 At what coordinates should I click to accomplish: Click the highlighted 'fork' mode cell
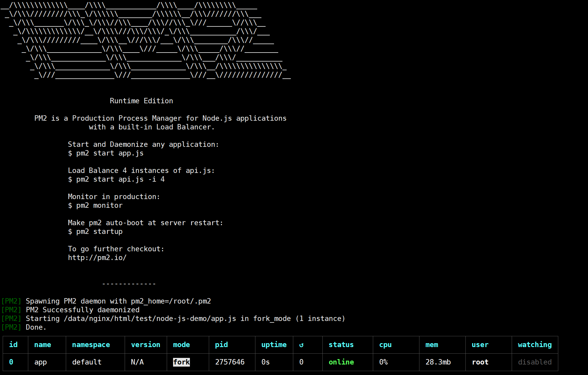click(x=181, y=362)
